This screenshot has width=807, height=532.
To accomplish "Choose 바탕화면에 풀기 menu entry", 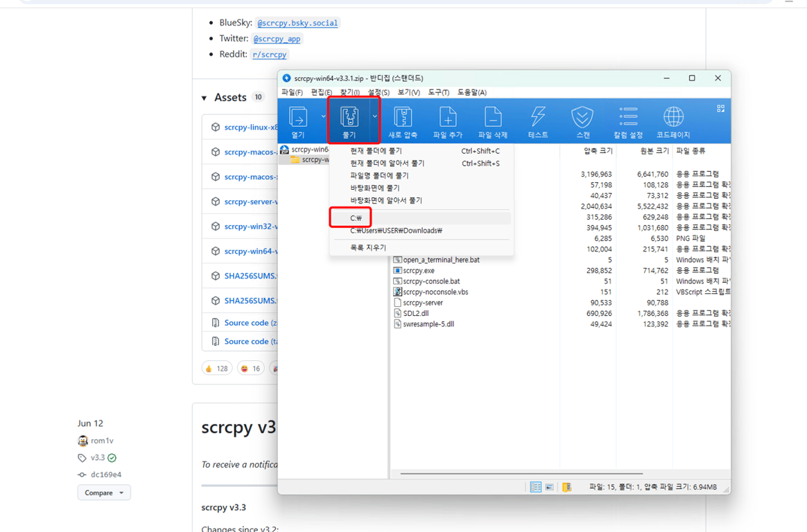I will point(422,188).
